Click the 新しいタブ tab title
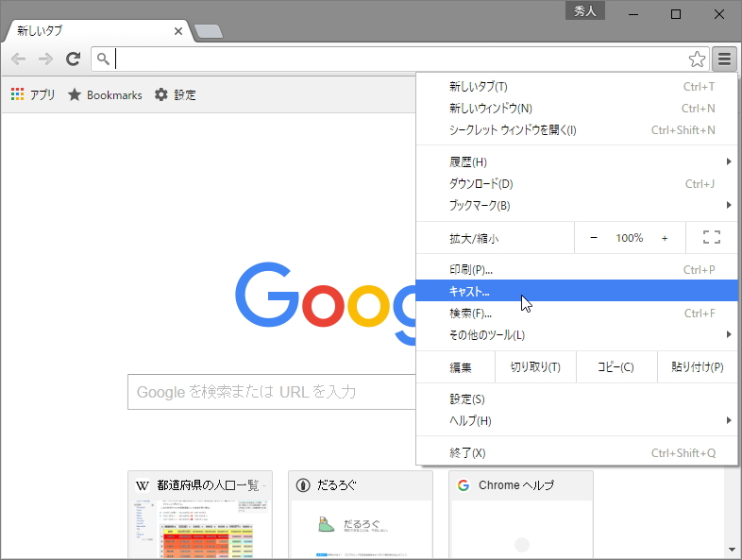The width and height of the screenshot is (742, 560). (40, 31)
